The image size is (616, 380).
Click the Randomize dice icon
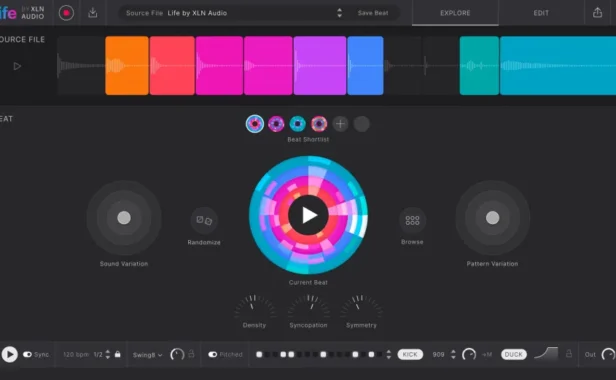[204, 220]
